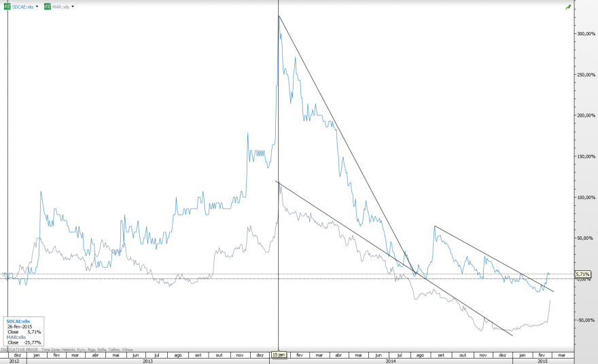598x364 pixels.
Task: Click the out month label of 2013
Action: (x=219, y=355)
